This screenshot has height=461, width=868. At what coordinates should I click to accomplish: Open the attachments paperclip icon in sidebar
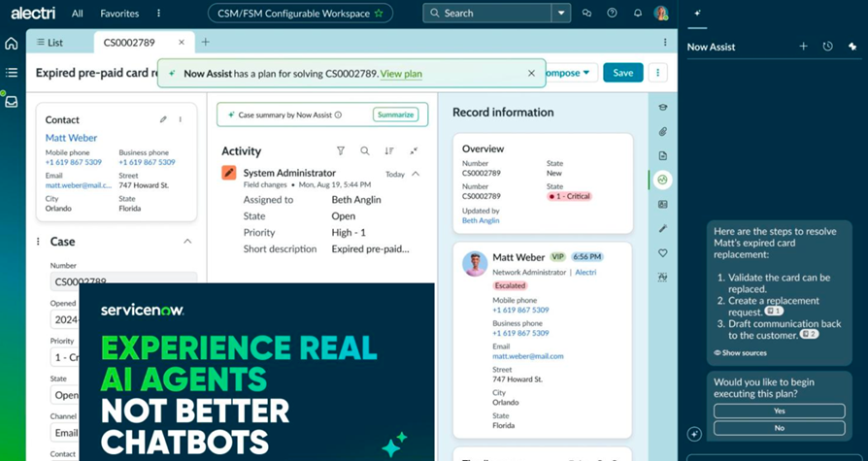coord(662,131)
